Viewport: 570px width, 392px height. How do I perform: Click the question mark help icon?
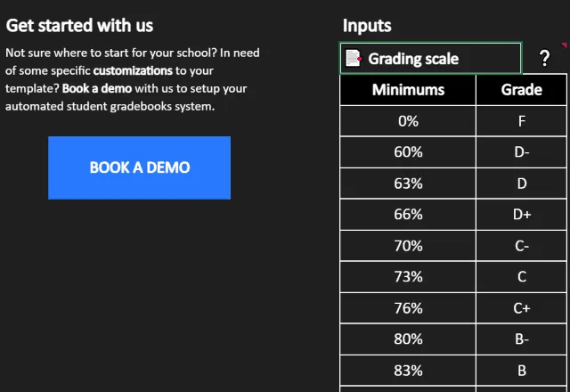click(x=544, y=59)
